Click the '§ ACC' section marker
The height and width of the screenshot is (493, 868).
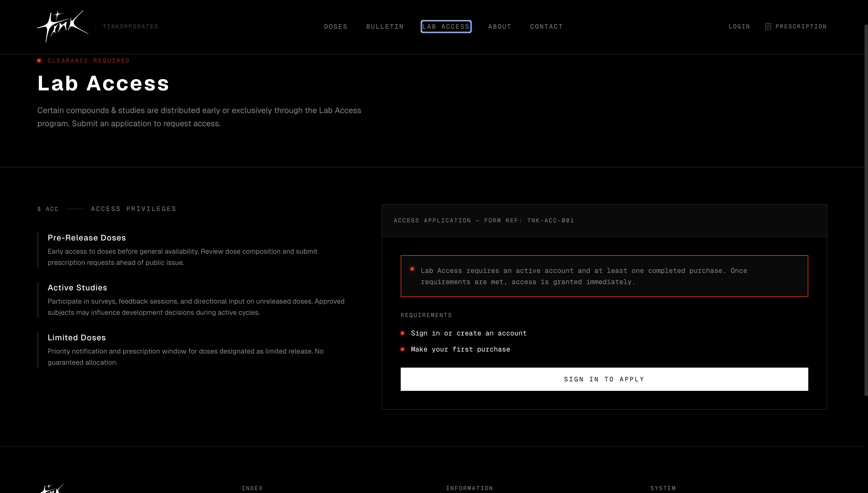[48, 209]
